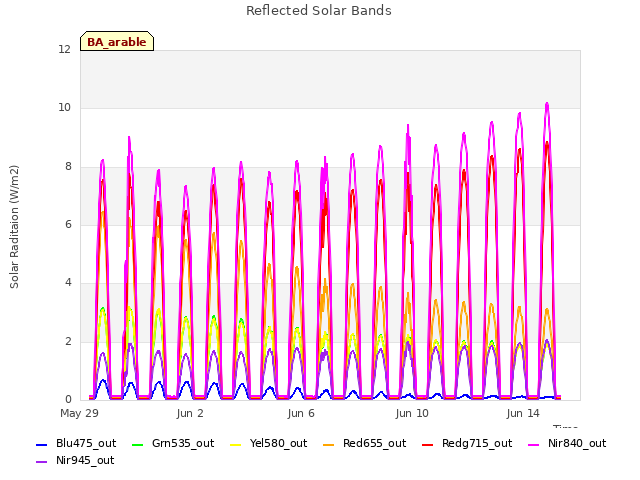Viewport: 640px width, 480px height.
Task: Click the purple Nir945_out legend color marker
Action: click(x=42, y=462)
